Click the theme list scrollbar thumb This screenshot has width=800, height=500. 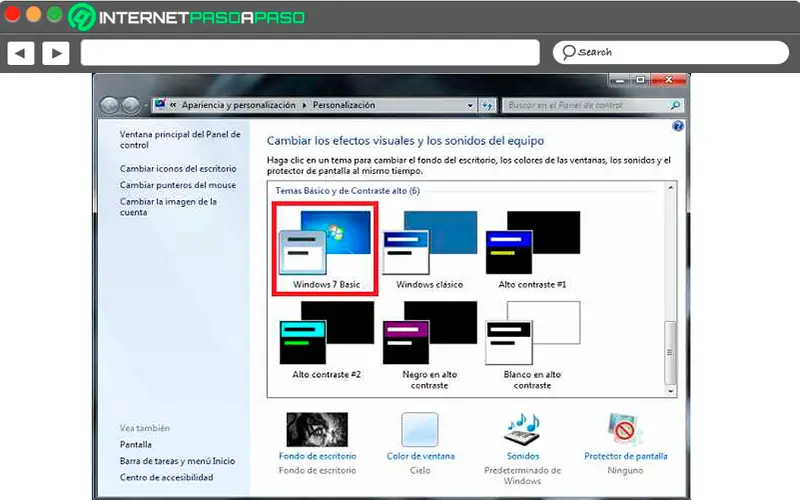click(670, 352)
